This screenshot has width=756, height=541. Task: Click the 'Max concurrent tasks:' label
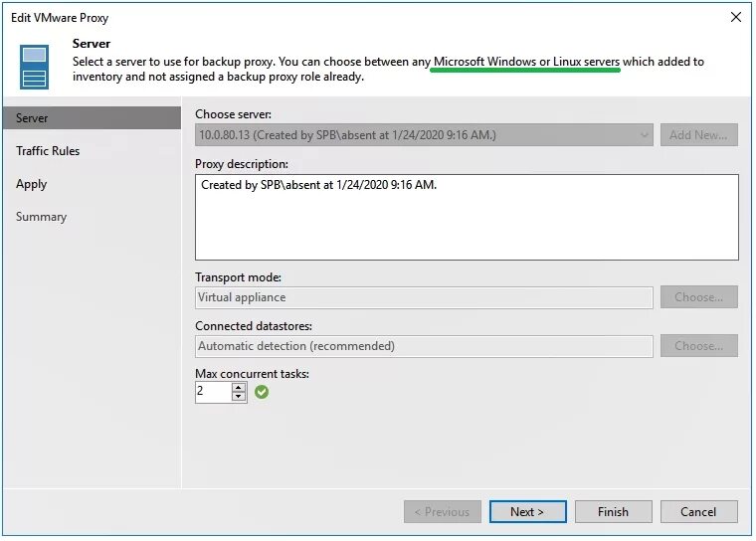[252, 374]
